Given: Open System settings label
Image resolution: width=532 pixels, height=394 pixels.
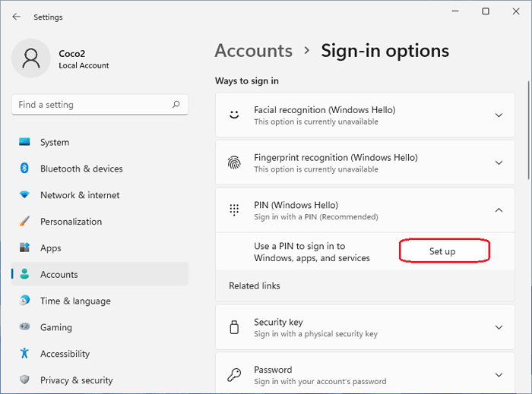Looking at the screenshot, I should point(55,142).
